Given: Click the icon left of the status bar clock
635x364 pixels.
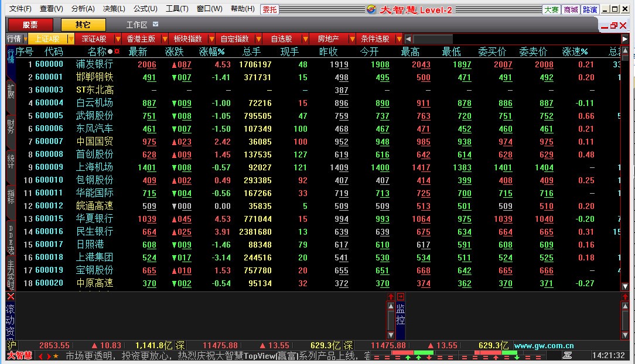Looking at the screenshot, I should tap(568, 355).
